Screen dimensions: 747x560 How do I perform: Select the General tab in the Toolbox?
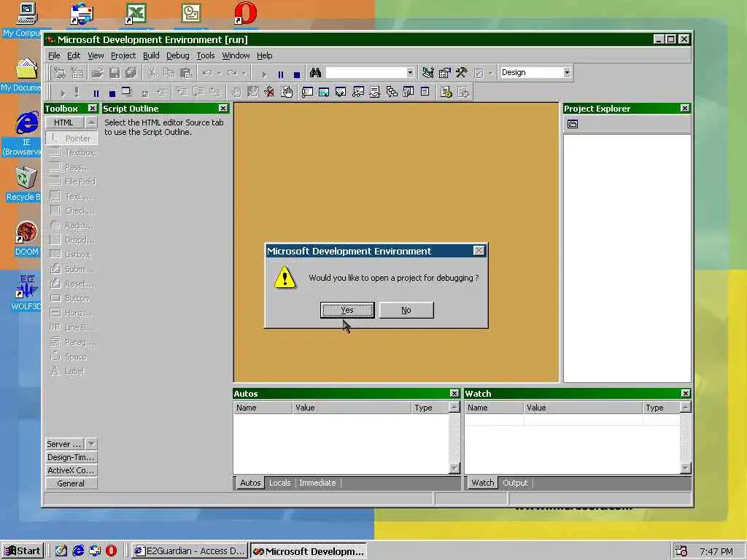pos(71,483)
